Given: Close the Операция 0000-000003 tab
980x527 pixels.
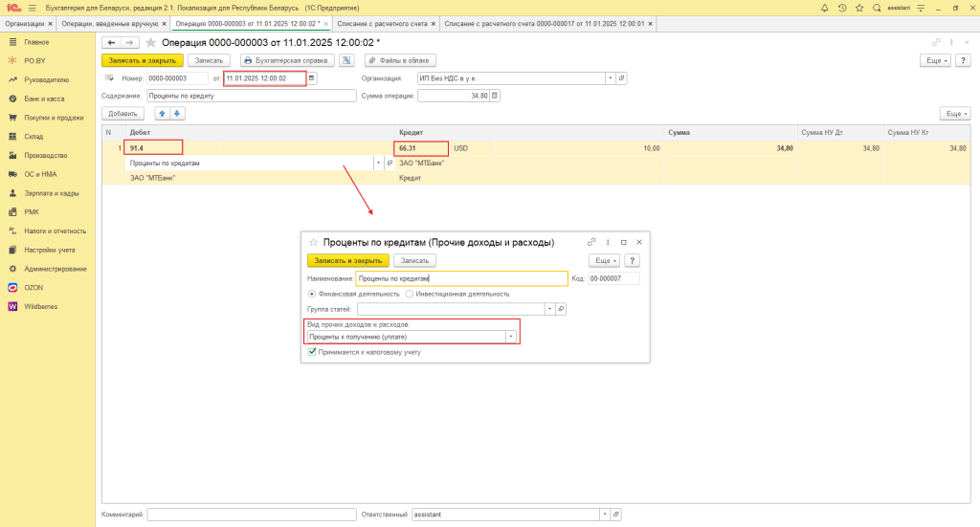Looking at the screenshot, I should tap(326, 24).
